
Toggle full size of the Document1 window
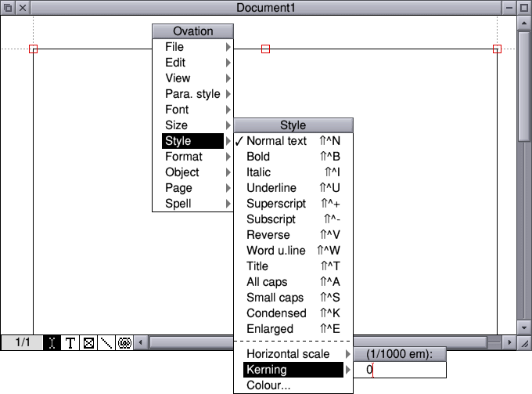tap(524, 8)
